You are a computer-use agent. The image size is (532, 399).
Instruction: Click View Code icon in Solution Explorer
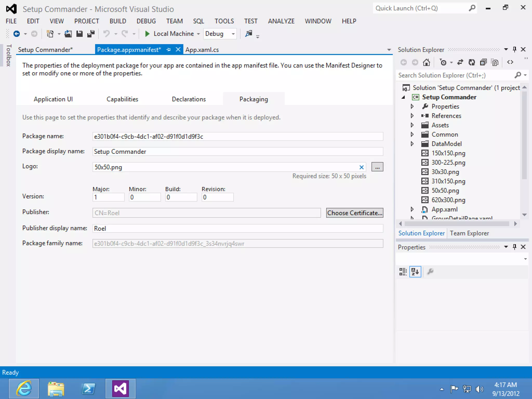point(510,62)
